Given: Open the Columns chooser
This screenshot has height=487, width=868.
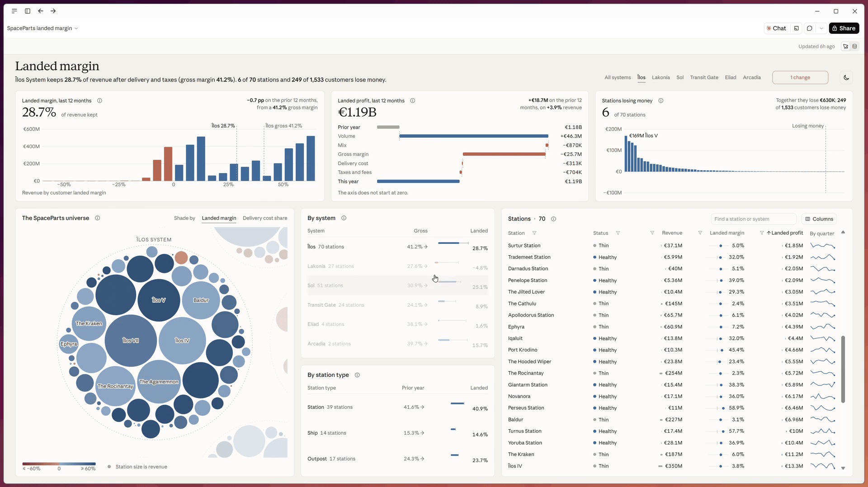Looking at the screenshot, I should pyautogui.click(x=819, y=219).
